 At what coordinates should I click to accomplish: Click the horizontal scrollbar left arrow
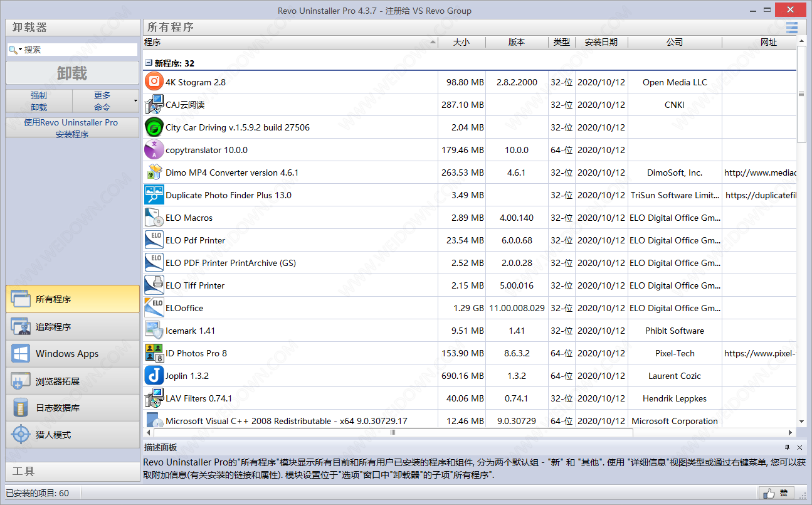point(149,432)
